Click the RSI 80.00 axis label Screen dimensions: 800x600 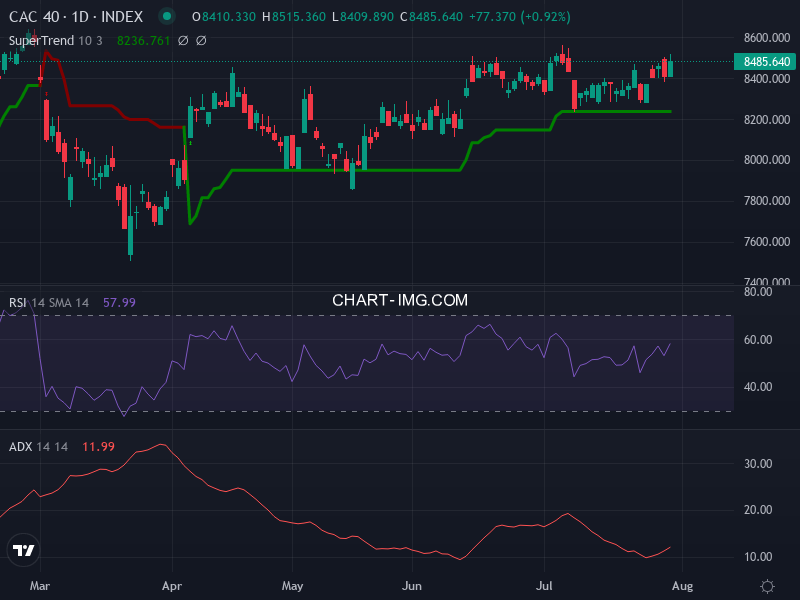[x=758, y=292]
